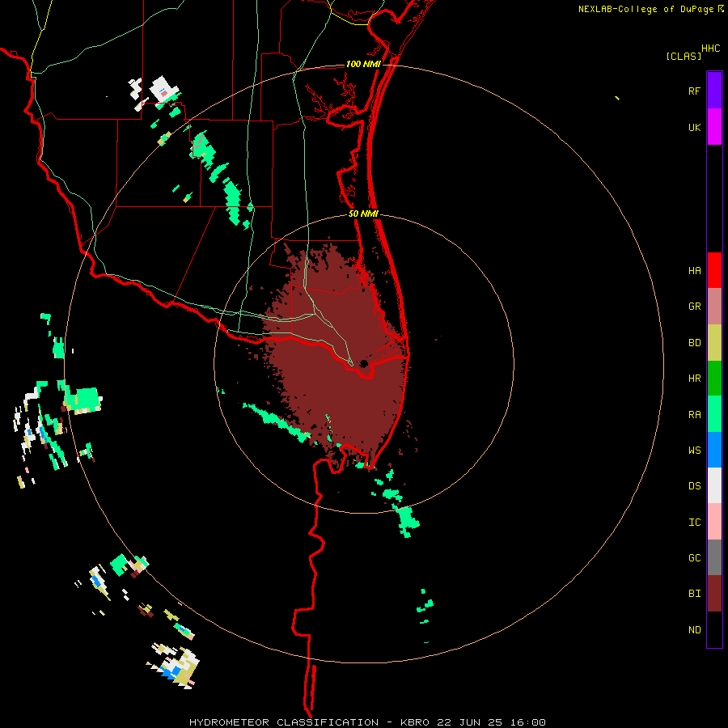Click the NEXLAB-College of DuPage text
This screenshot has height=728, width=728.
(x=645, y=9)
